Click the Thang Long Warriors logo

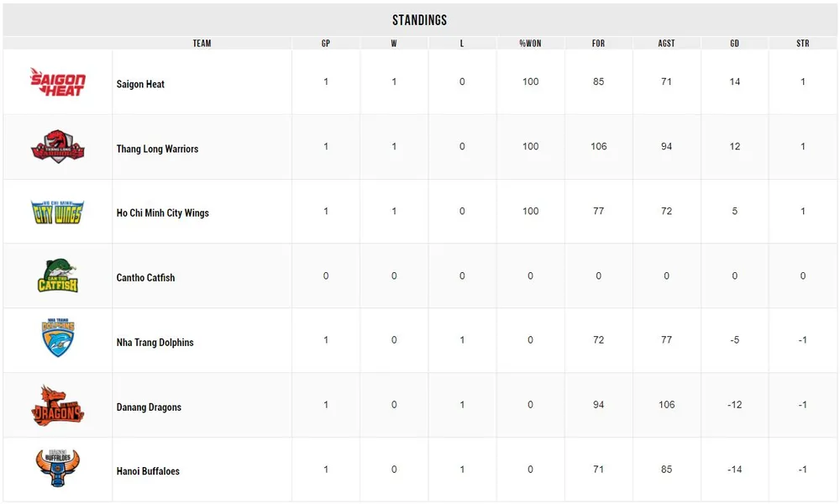[x=57, y=146]
